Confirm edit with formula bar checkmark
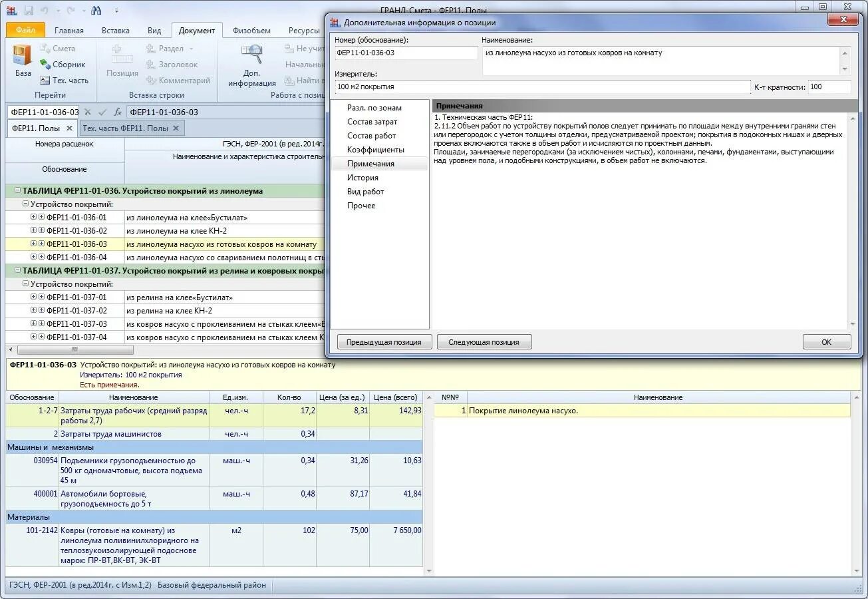 click(x=102, y=112)
